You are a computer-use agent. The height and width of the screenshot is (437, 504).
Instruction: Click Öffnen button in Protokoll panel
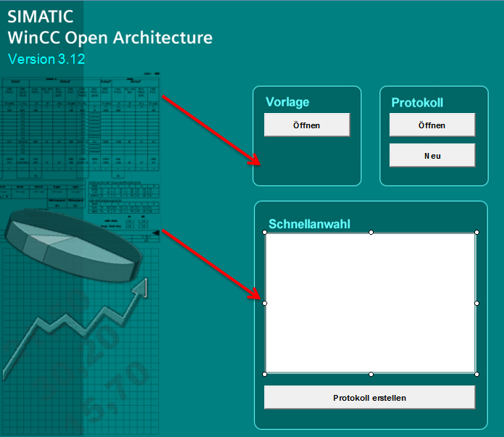[432, 125]
